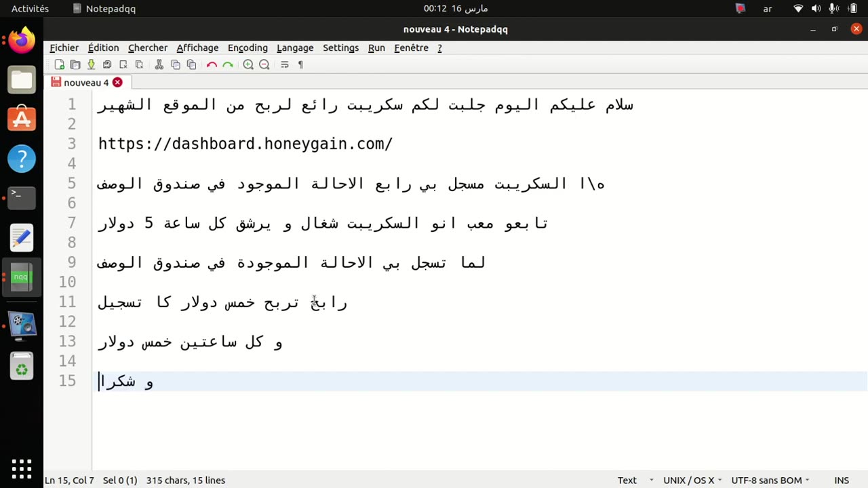Click the Paste toolbar icon

pos(191,64)
